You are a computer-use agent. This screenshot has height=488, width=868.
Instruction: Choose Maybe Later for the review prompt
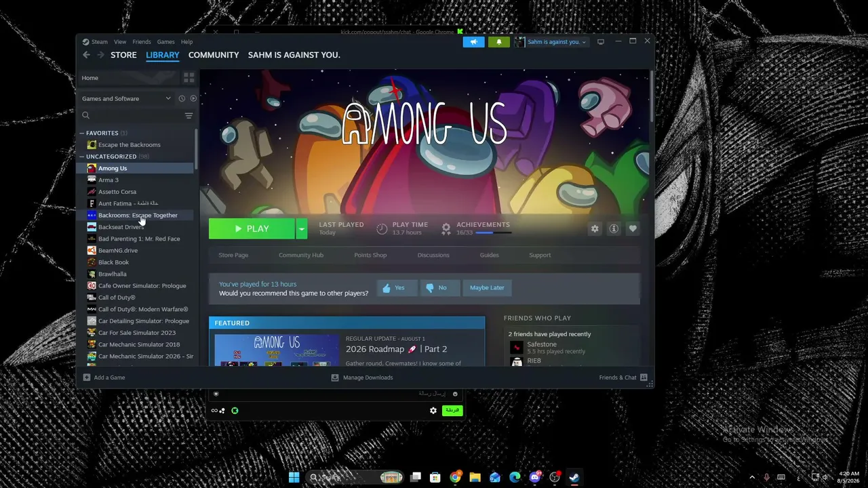(x=487, y=287)
